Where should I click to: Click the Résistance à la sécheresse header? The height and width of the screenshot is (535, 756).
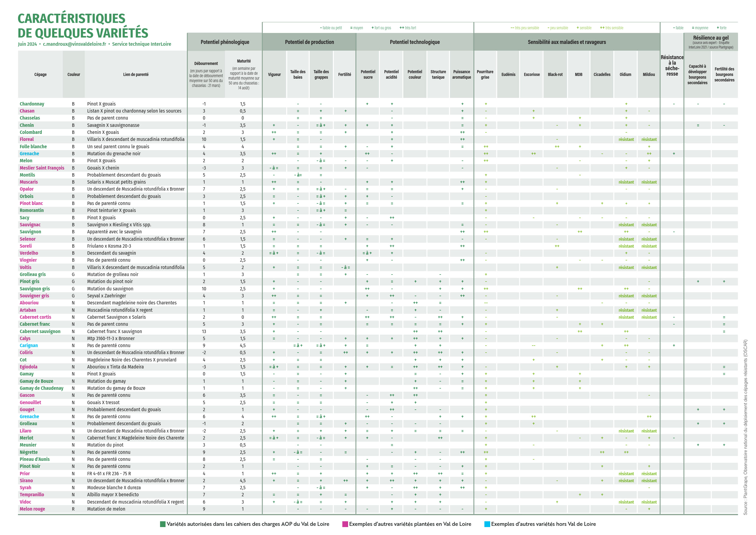coord(672,66)
